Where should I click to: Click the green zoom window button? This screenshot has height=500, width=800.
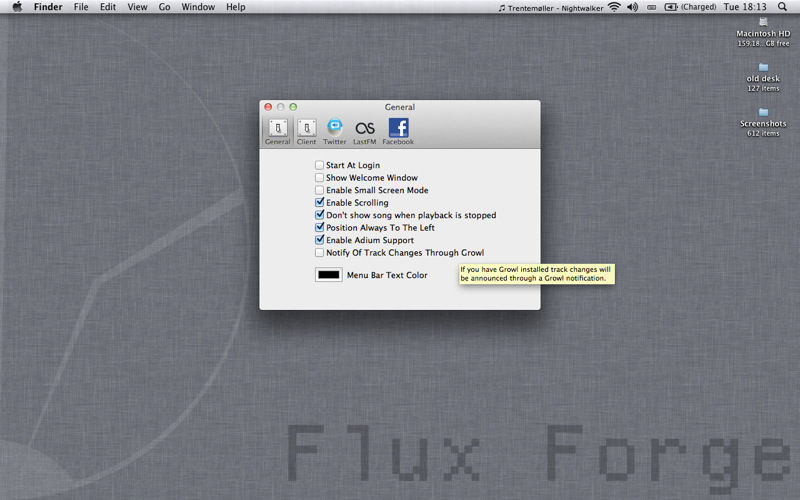pyautogui.click(x=293, y=107)
